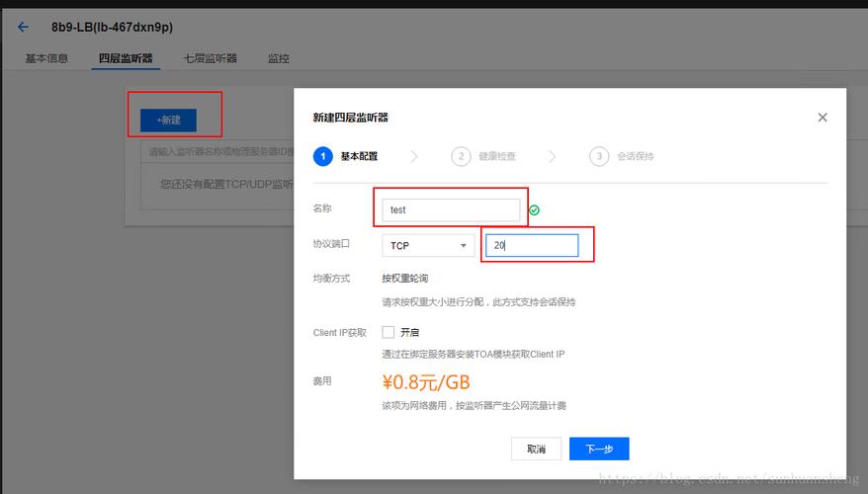868x494 pixels.
Task: Click the 取消 button
Action: [536, 449]
